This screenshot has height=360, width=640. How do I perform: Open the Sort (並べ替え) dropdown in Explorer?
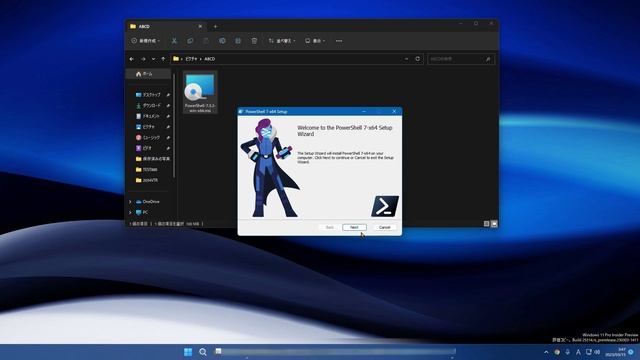pyautogui.click(x=282, y=41)
